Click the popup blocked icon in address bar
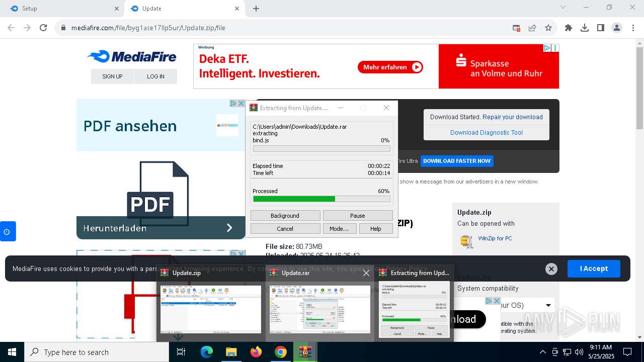Screen dimensions: 644x362 (516, 28)
